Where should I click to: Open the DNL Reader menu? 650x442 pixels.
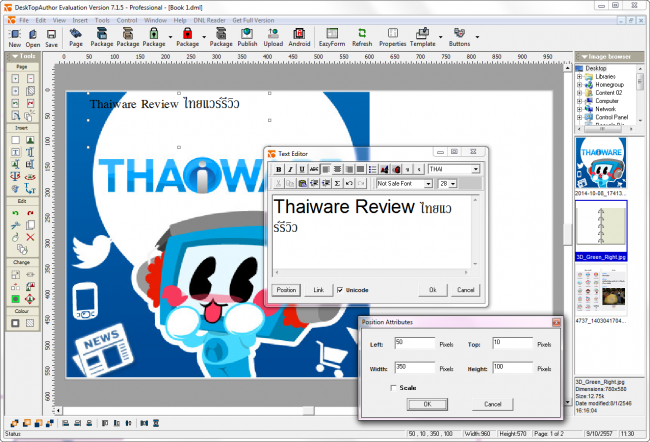tap(209, 20)
